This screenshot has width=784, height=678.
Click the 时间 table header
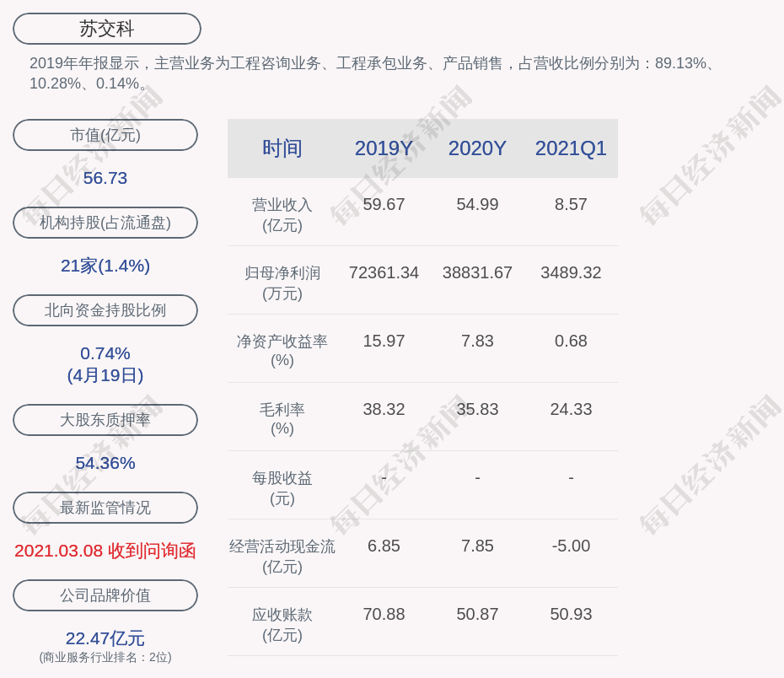(x=282, y=148)
